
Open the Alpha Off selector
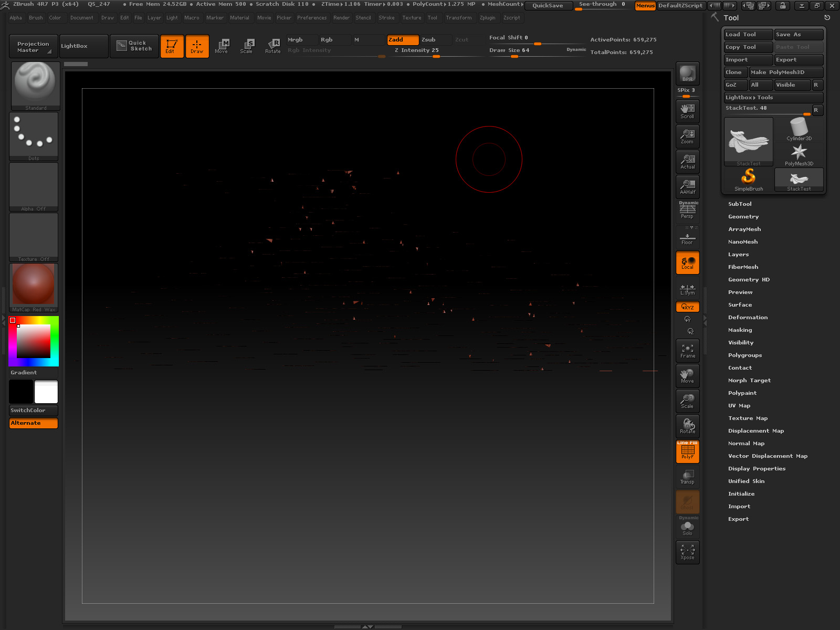click(34, 187)
